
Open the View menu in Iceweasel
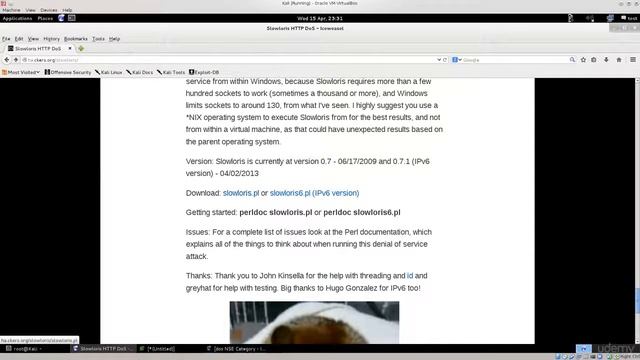coord(33,39)
